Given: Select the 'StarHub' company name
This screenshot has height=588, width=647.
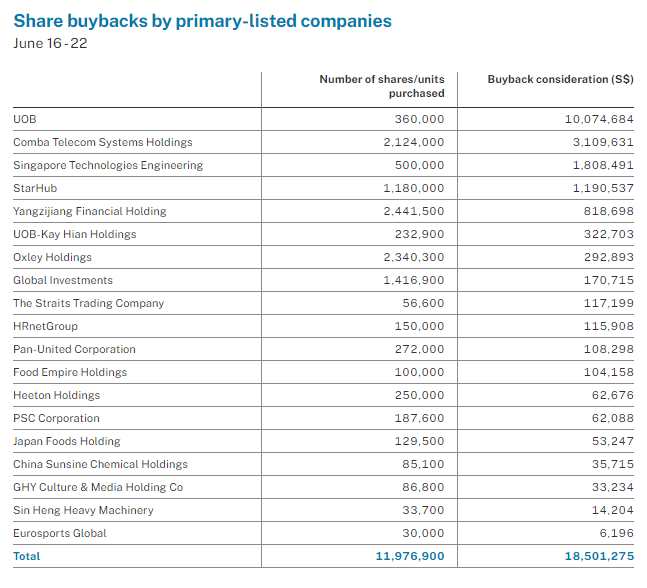Looking at the screenshot, I should coord(35,188).
